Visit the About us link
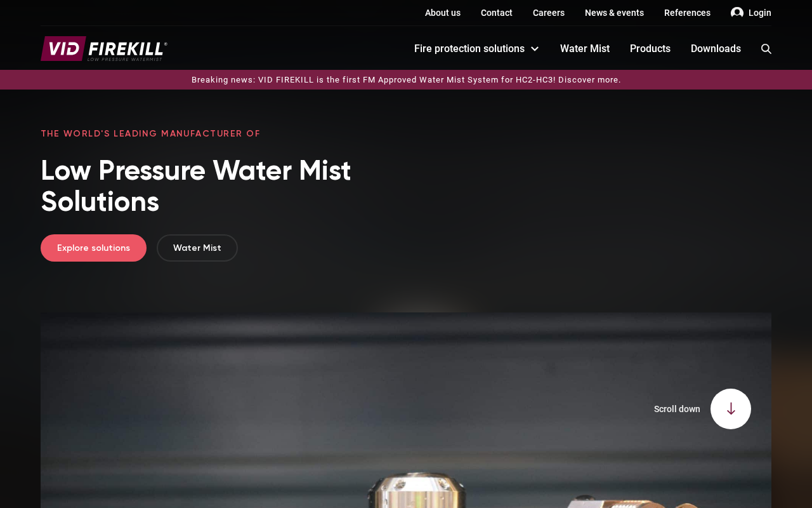Viewport: 812px width, 508px height. point(443,13)
